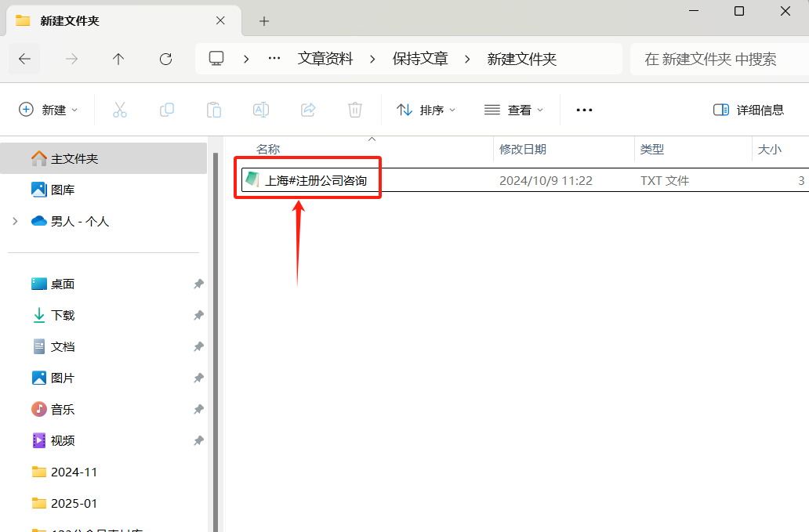
Task: Sort files by 修改日期 column header
Action: (x=523, y=149)
